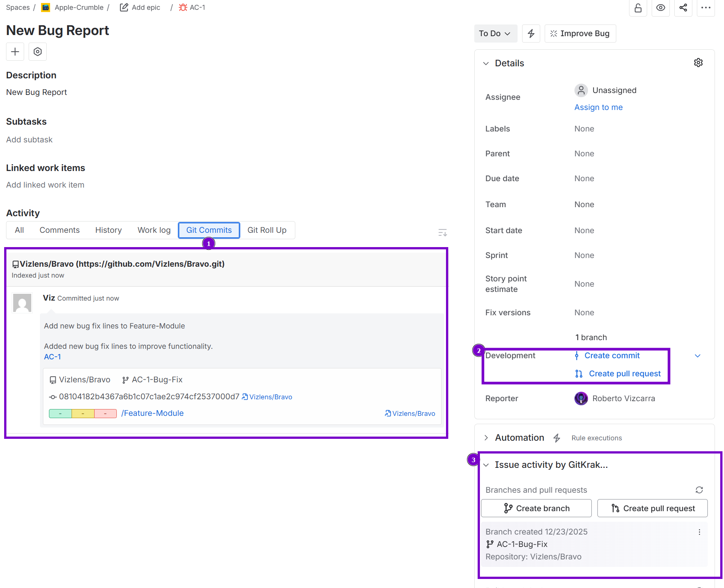This screenshot has width=724, height=588.
Task: Click the green diff stat swatch
Action: point(60,414)
